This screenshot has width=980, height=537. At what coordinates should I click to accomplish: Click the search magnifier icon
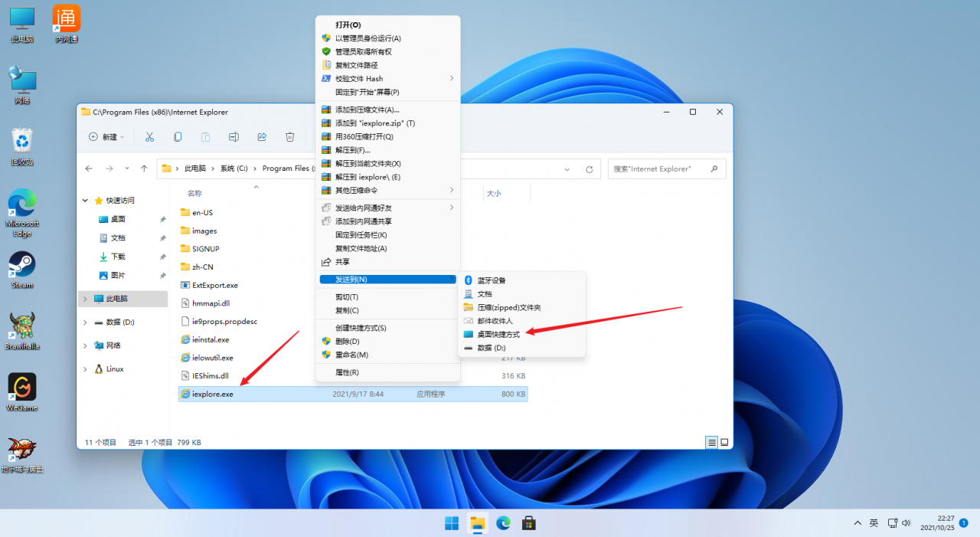coord(714,169)
